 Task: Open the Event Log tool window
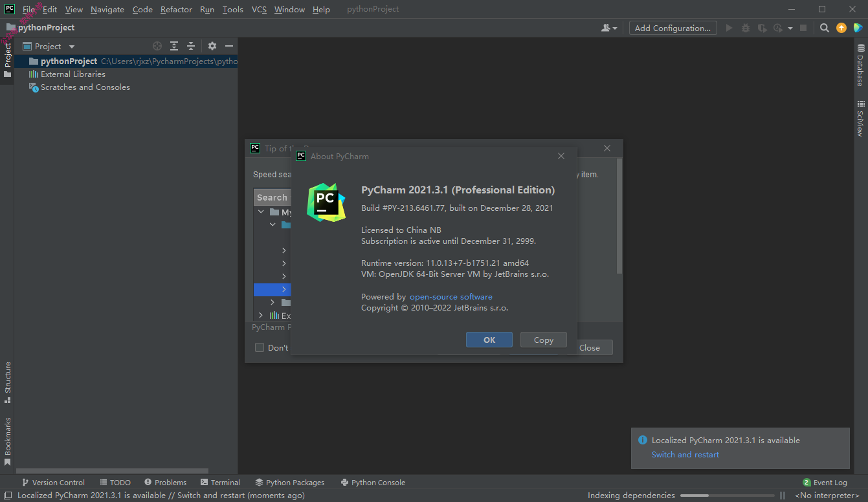click(825, 482)
